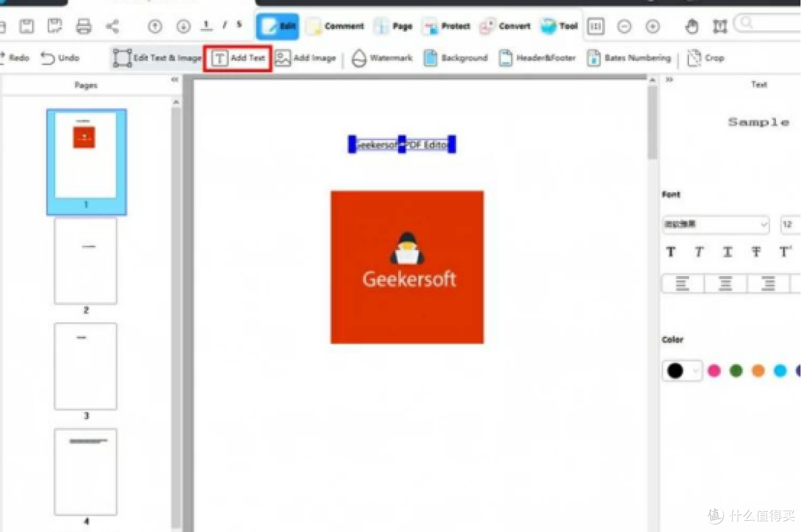Click the Geekersoft PDF Editor text box
Image resolution: width=802 pixels, height=532 pixels.
coord(402,145)
